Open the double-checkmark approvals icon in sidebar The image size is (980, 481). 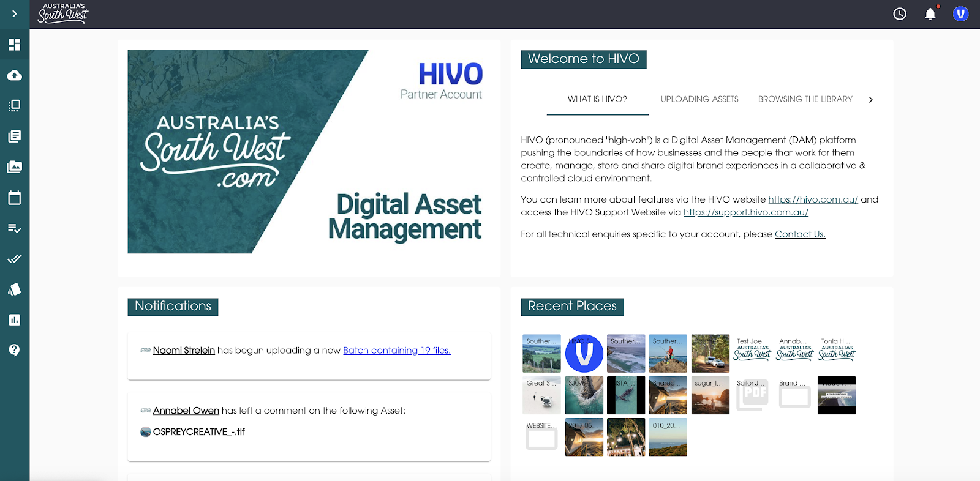[15, 258]
